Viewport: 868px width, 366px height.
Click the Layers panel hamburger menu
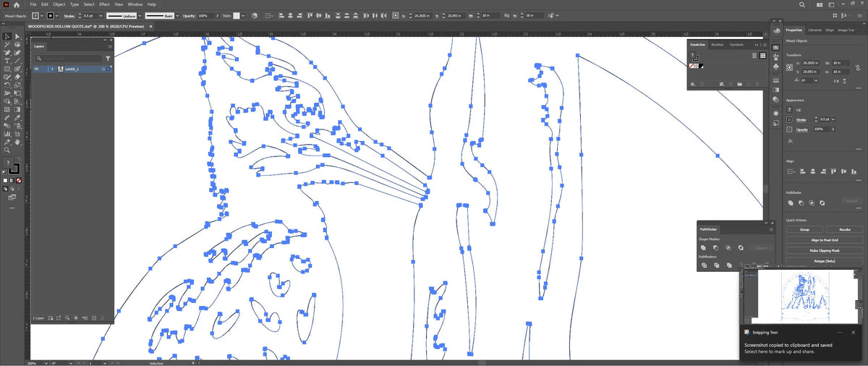pos(110,46)
